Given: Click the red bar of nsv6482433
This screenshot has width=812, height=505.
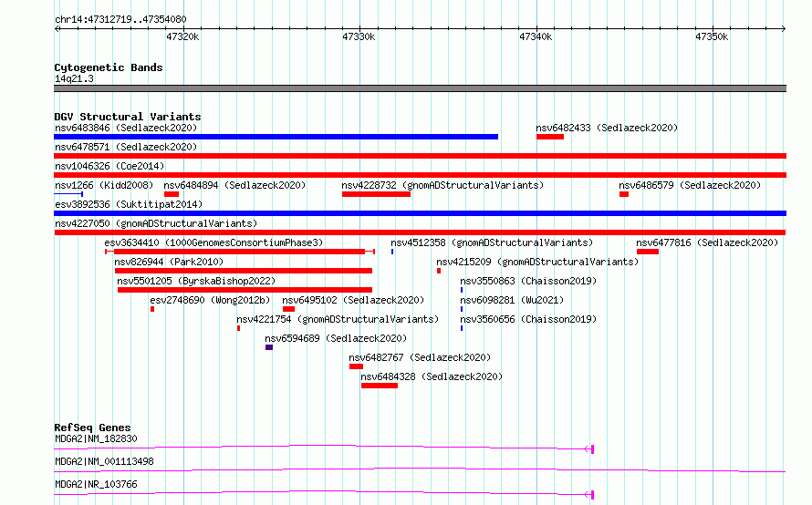Looking at the screenshot, I should 550,137.
